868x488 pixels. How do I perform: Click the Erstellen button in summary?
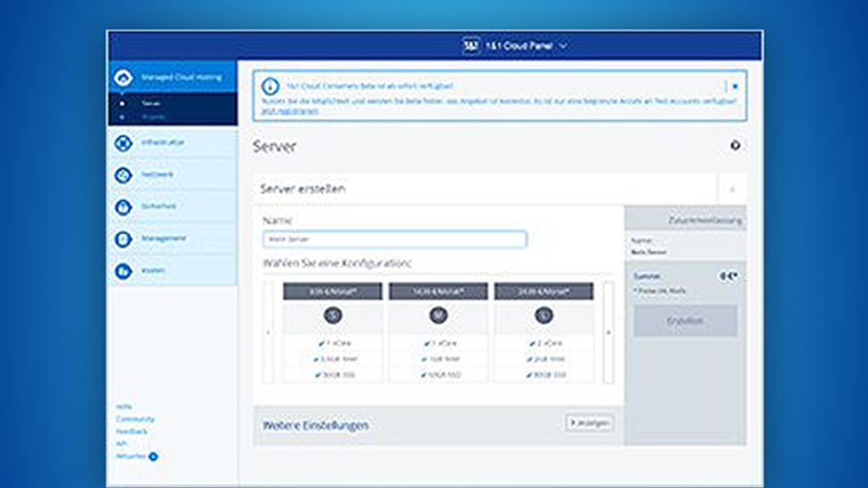coord(685,321)
